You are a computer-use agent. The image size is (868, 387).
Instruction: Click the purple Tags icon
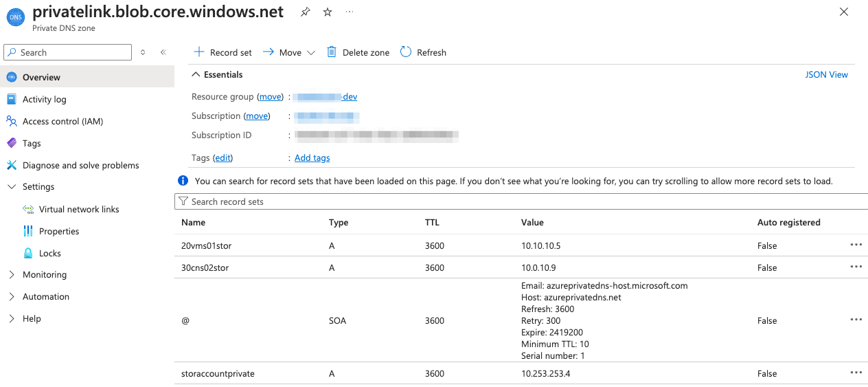pyautogui.click(x=11, y=143)
